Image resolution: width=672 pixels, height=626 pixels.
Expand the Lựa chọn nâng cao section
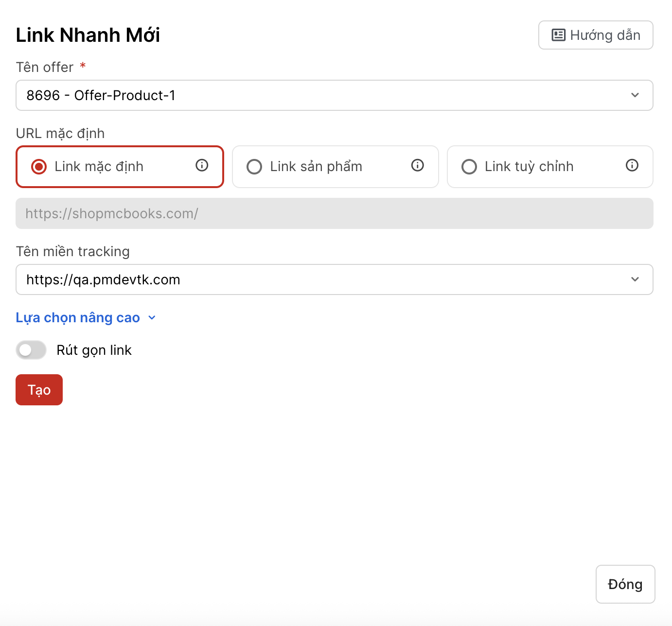pyautogui.click(x=78, y=318)
